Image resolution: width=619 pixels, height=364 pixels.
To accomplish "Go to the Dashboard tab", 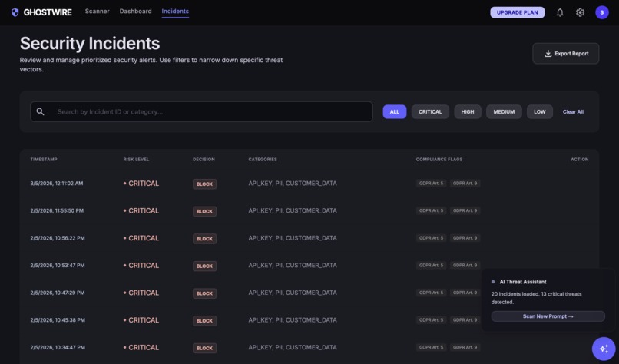I will [x=135, y=11].
